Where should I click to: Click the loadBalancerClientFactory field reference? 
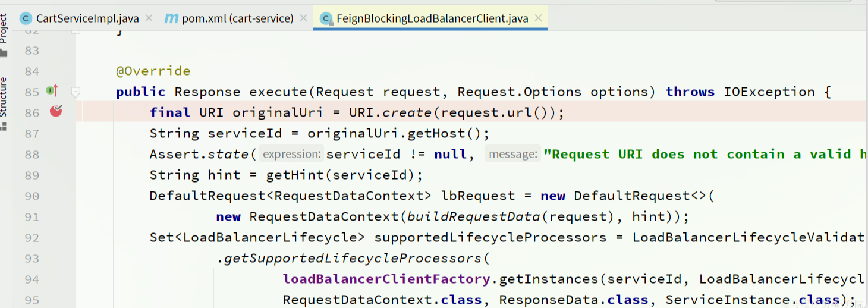[x=386, y=279]
